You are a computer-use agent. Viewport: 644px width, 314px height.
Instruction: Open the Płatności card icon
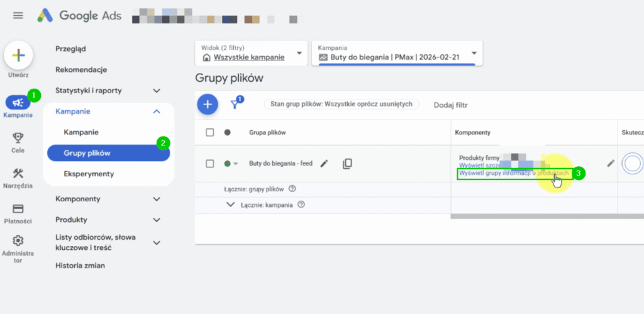coord(18,209)
